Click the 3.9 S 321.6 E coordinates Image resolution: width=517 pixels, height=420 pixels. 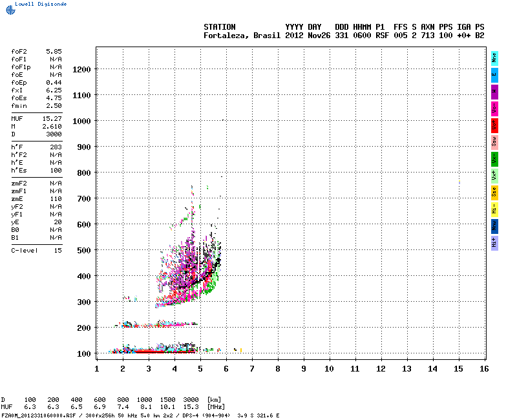coord(258,415)
